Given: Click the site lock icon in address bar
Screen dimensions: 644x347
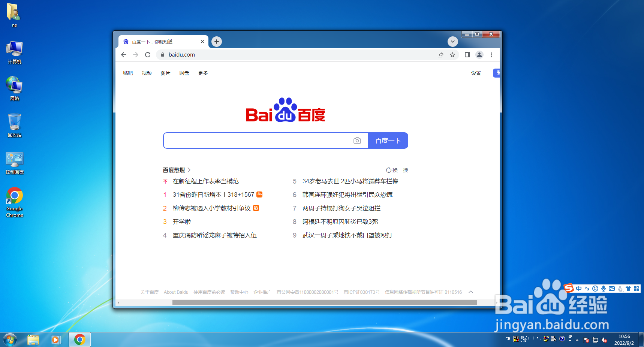Looking at the screenshot, I should click(163, 55).
